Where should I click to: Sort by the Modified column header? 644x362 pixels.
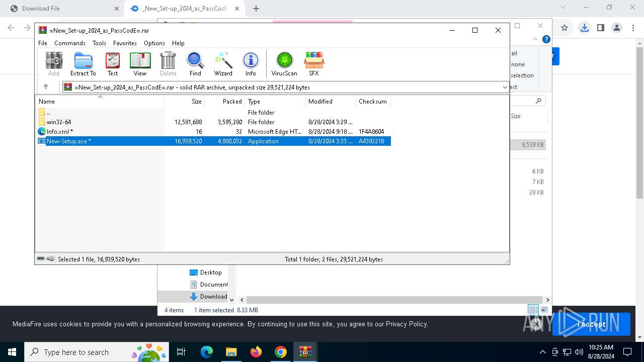coord(330,102)
